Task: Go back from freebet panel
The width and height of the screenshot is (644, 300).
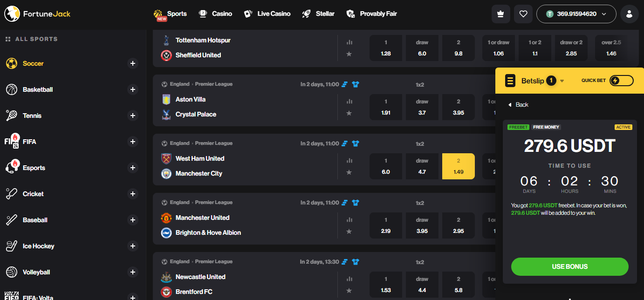Action: click(x=518, y=105)
